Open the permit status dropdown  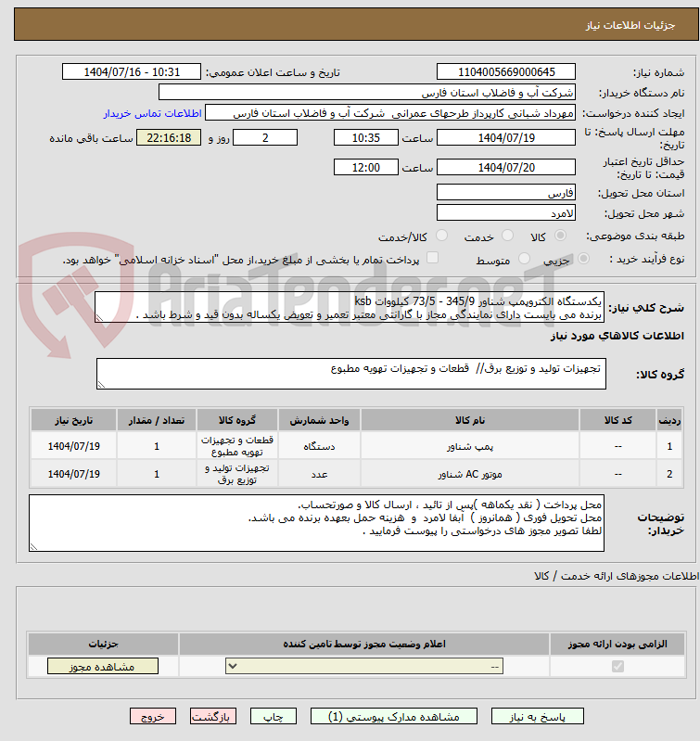tap(364, 666)
